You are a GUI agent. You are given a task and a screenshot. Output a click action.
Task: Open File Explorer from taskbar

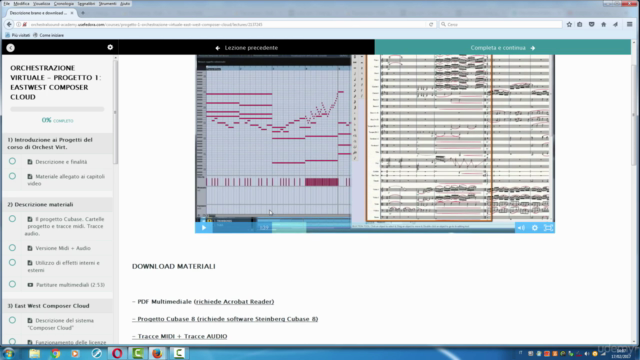[35, 353]
